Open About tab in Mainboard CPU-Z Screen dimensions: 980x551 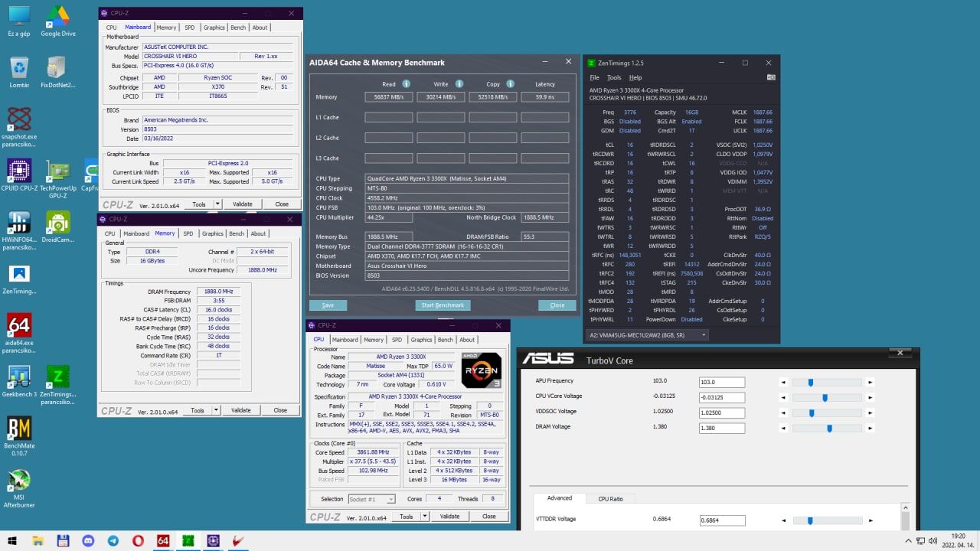260,28
